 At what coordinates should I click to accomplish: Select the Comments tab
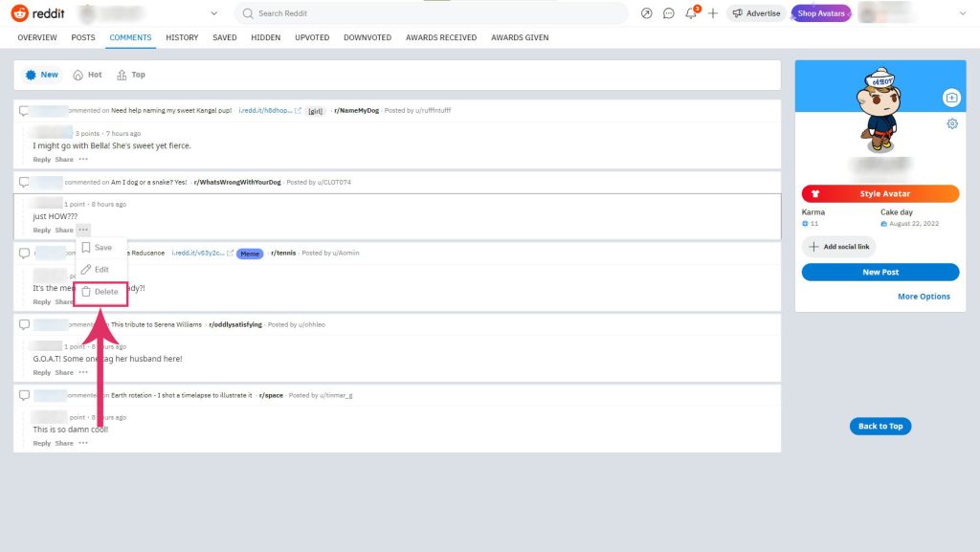[x=130, y=37]
